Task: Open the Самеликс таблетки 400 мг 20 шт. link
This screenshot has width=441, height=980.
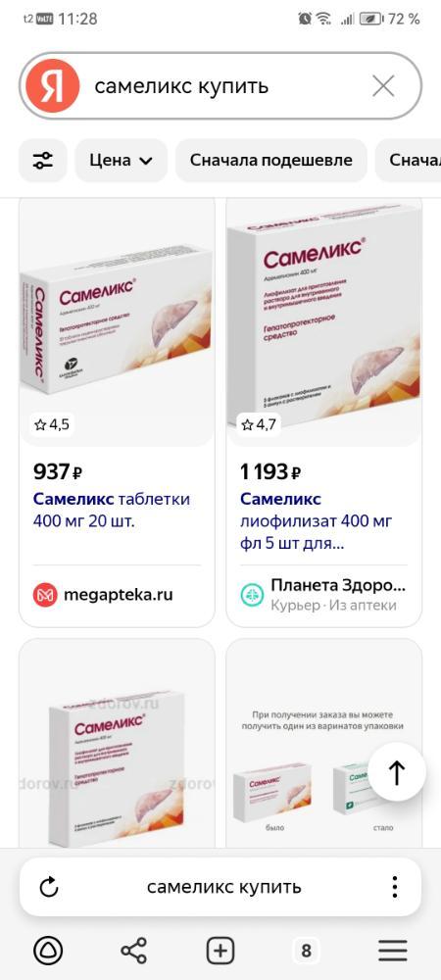Action: pyautogui.click(x=111, y=510)
